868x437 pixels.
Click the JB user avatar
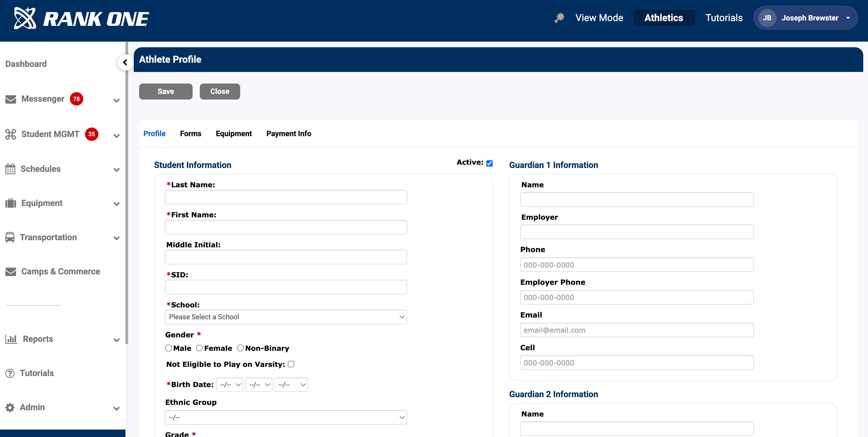767,18
